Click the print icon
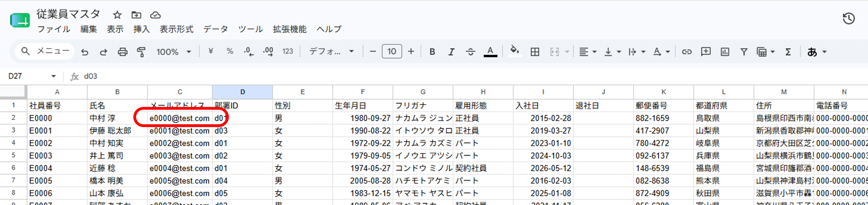The height and width of the screenshot is (205, 868). click(x=122, y=52)
